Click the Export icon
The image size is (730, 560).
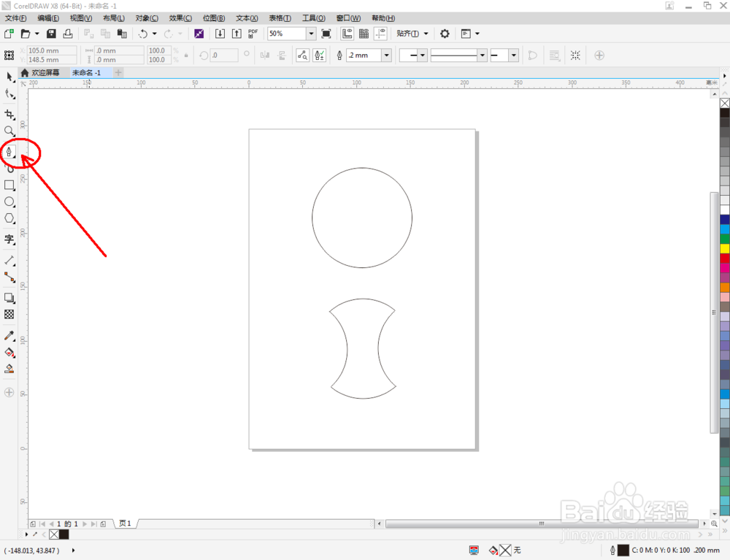(x=237, y=34)
